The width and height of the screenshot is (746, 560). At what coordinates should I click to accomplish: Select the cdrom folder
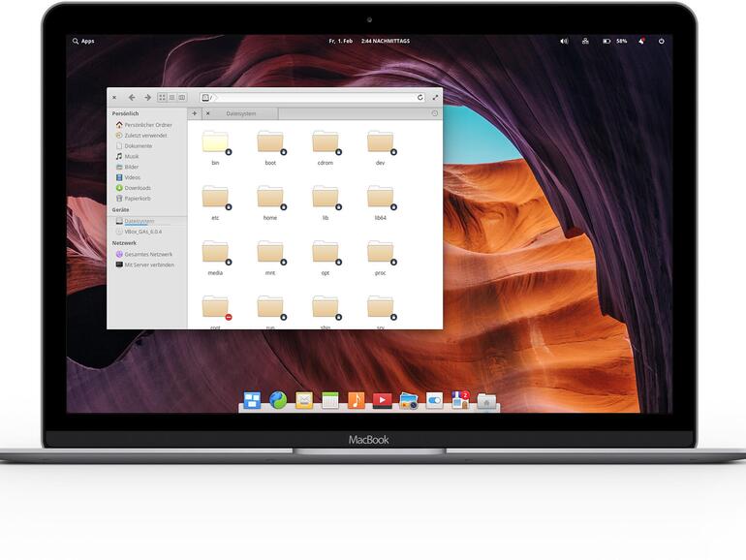[326, 148]
